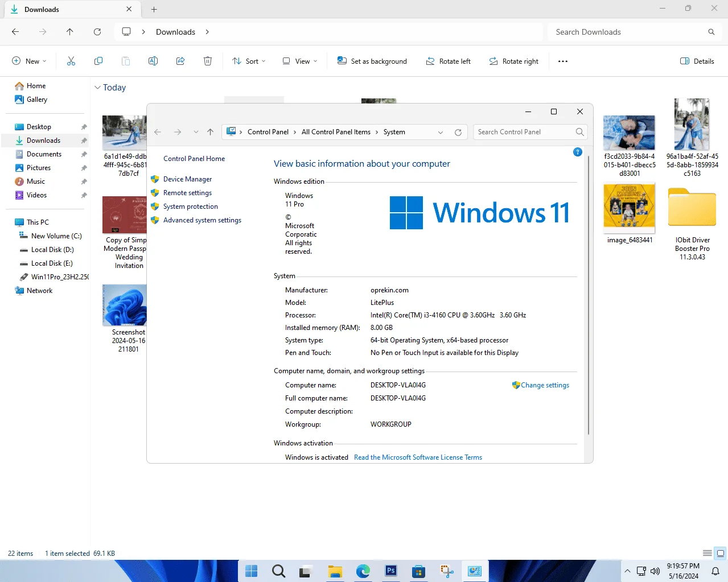Open the notifications bell in system tray

coord(715,571)
